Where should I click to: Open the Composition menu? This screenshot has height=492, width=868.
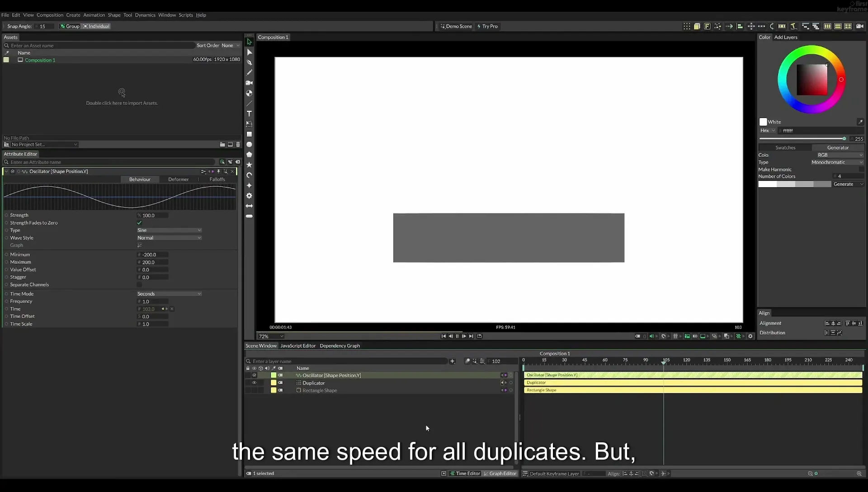(50, 15)
